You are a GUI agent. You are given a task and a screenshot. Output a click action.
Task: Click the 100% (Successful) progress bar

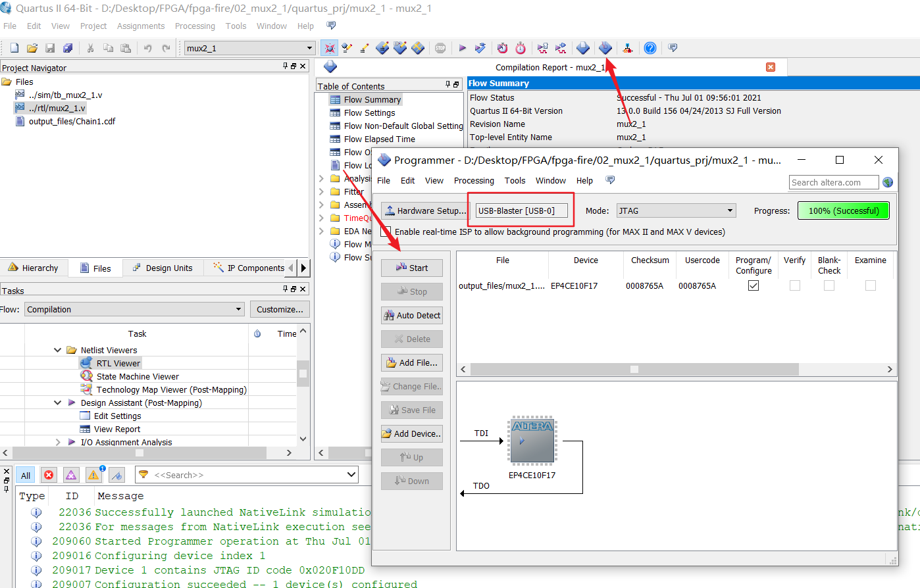[844, 210]
